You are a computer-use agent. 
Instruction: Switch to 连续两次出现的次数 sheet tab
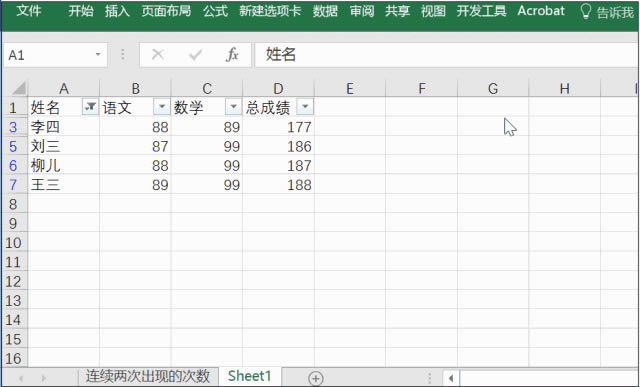click(x=148, y=376)
